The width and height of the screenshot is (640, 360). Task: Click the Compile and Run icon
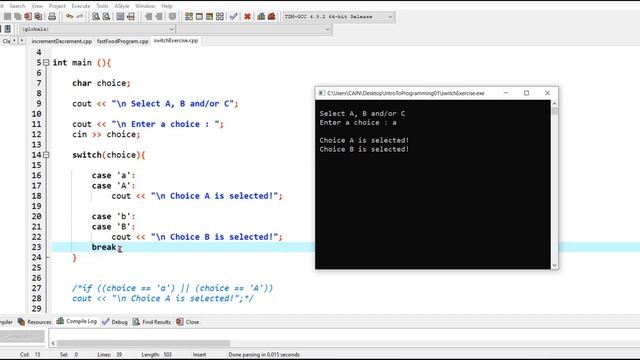209,17
